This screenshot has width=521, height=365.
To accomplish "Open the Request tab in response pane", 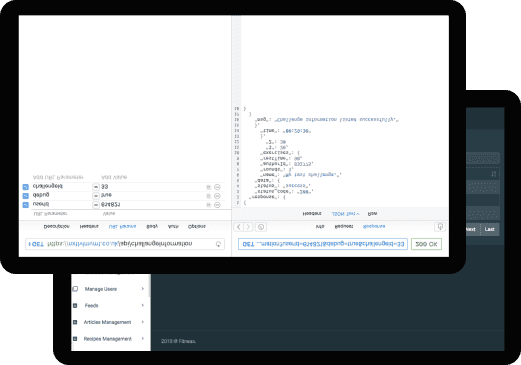I will 344,226.
